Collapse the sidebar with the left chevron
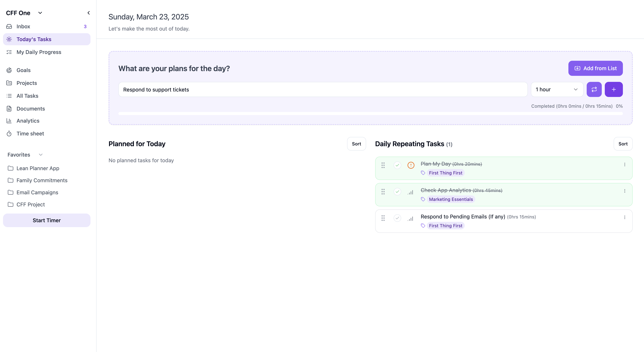 [88, 13]
